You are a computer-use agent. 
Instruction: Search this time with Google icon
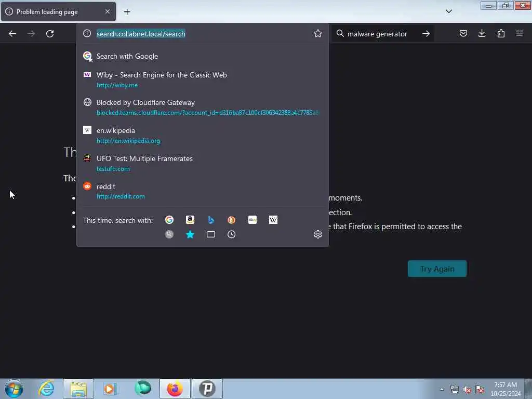pos(169,220)
